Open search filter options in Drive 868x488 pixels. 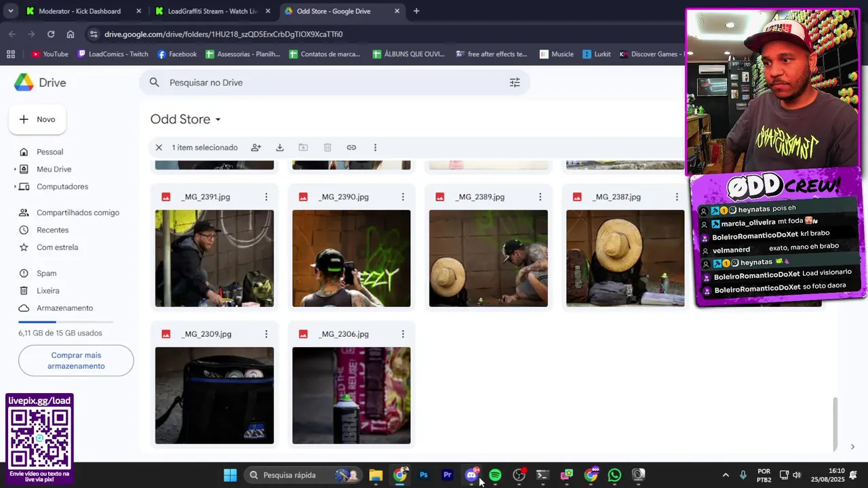[515, 82]
